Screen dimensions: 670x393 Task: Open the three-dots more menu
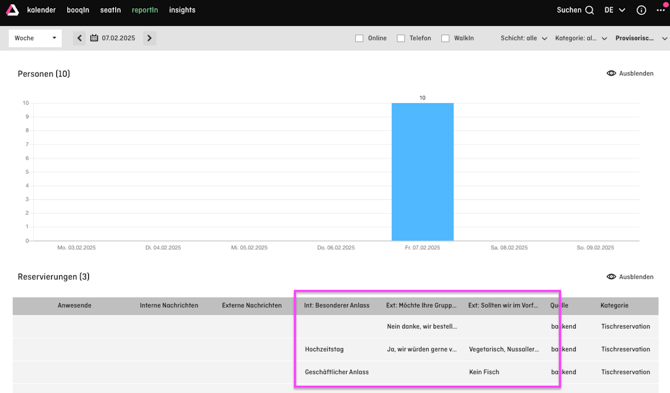(661, 10)
